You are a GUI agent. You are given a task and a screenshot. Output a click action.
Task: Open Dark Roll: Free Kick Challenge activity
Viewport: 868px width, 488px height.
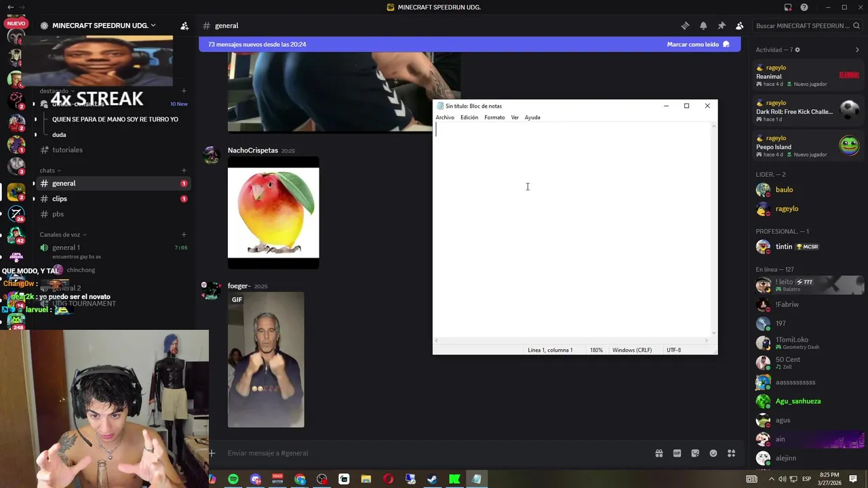[808, 111]
